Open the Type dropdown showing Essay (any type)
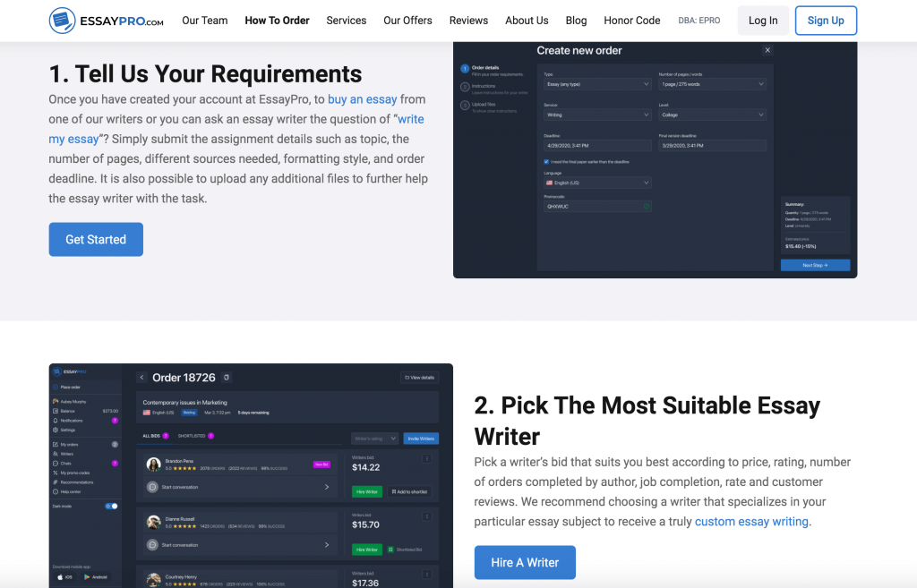Image resolution: width=917 pixels, height=588 pixels. tap(597, 84)
